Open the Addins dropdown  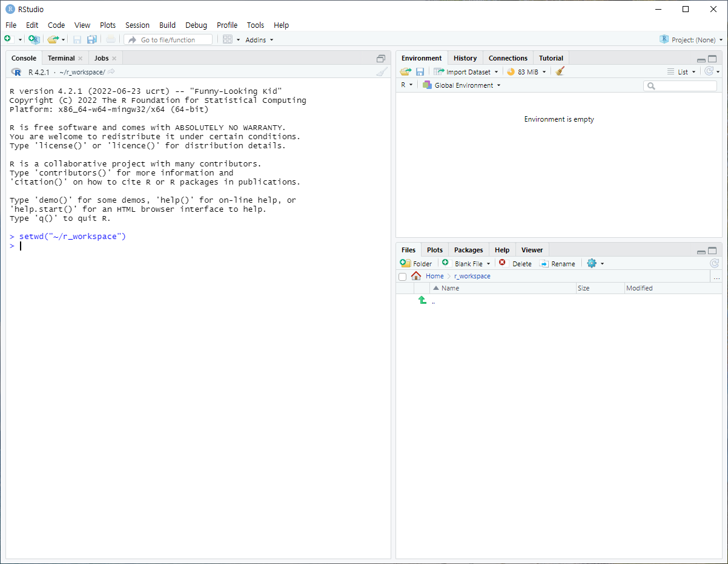pyautogui.click(x=259, y=40)
